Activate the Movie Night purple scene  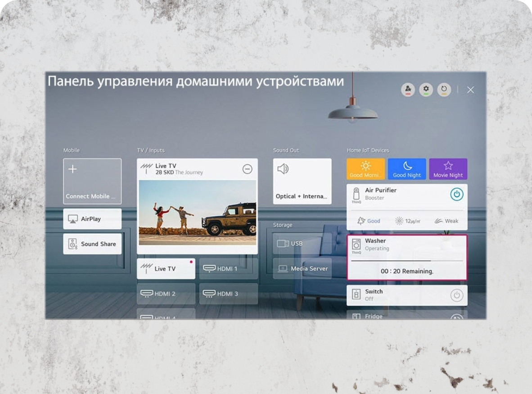tap(448, 169)
